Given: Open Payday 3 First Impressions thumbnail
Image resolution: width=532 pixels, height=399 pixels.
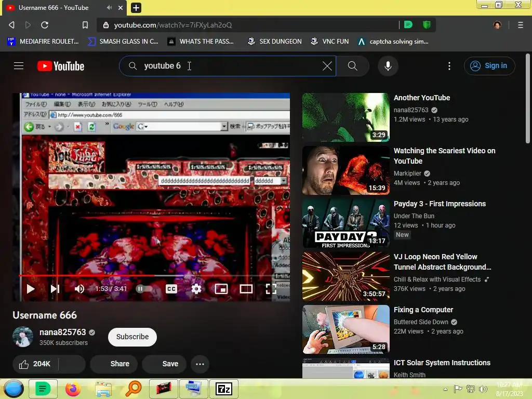Looking at the screenshot, I should [345, 223].
